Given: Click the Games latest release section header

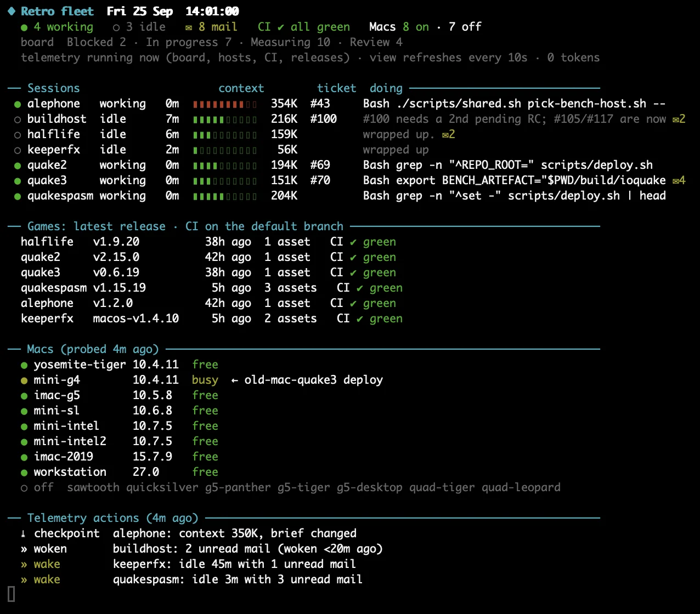Looking at the screenshot, I should (185, 226).
